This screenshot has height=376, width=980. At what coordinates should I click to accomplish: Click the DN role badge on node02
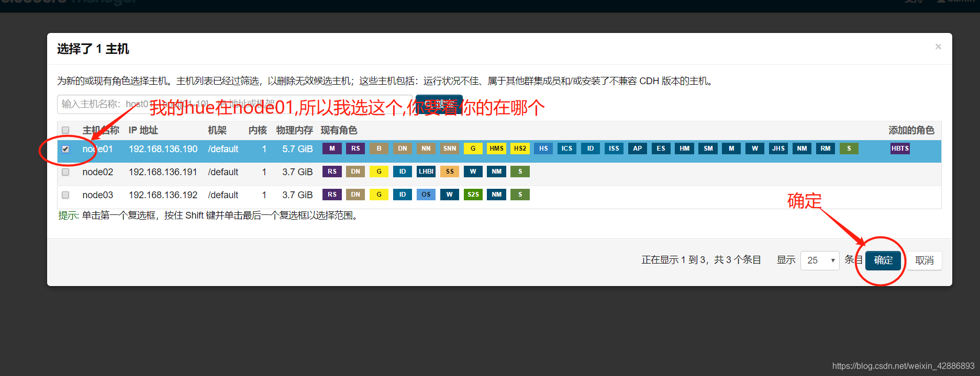355,172
